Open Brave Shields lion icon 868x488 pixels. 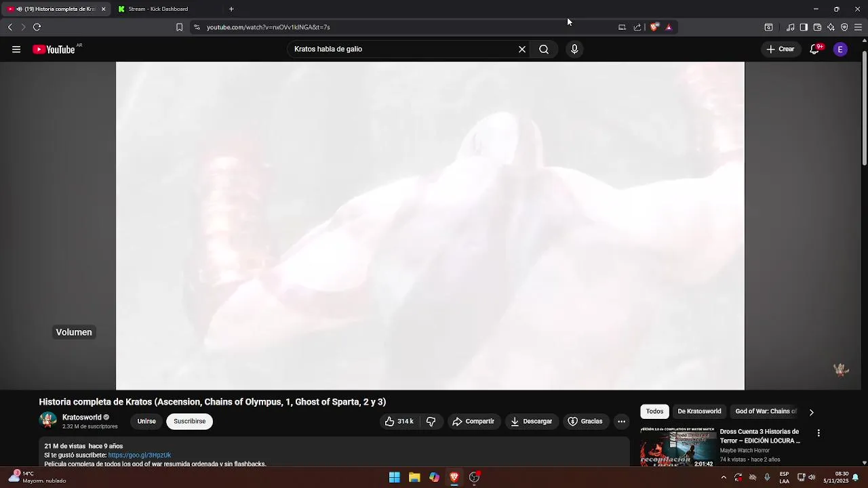pos(654,27)
